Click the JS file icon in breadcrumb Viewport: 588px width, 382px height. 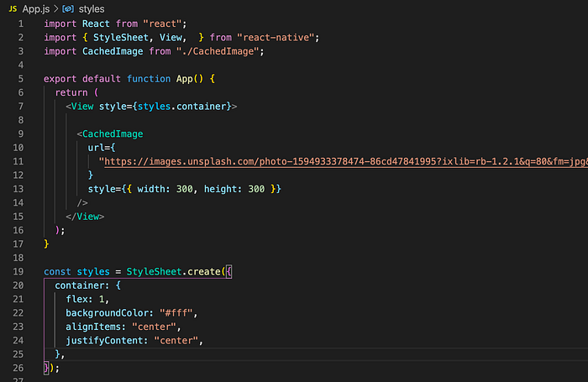point(13,8)
